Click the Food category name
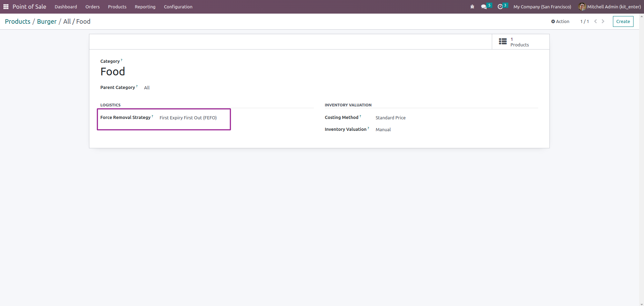The width and height of the screenshot is (644, 306). (x=113, y=72)
